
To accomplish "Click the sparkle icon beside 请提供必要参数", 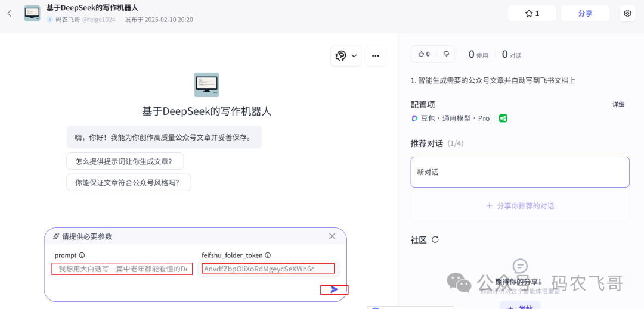I will coord(56,236).
